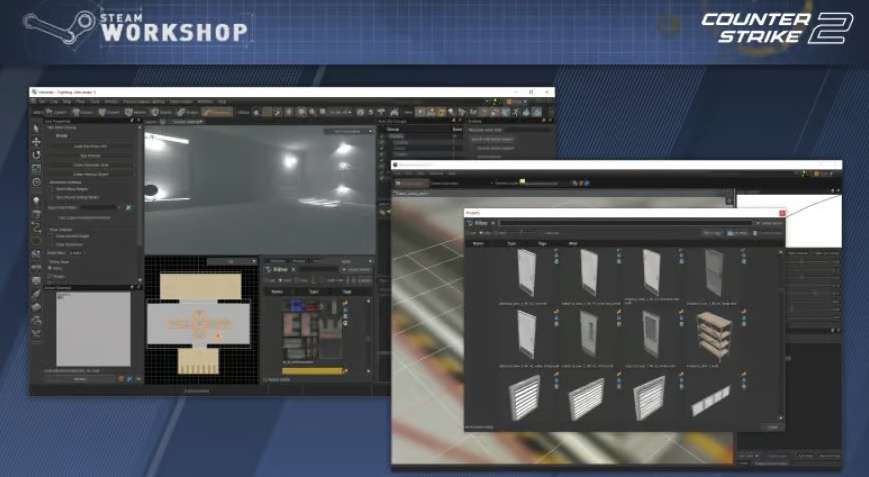Open the lighting-mode dropdown next to the Layout label

click(x=187, y=122)
